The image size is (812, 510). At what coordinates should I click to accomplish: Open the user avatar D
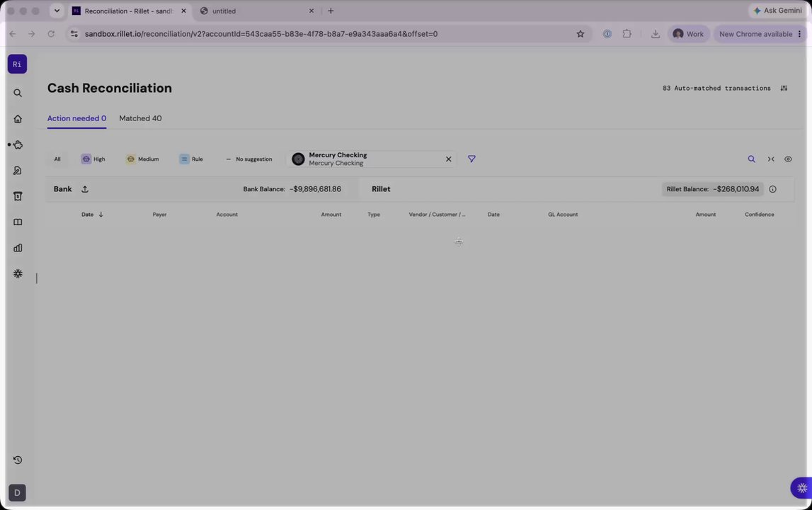click(x=17, y=493)
